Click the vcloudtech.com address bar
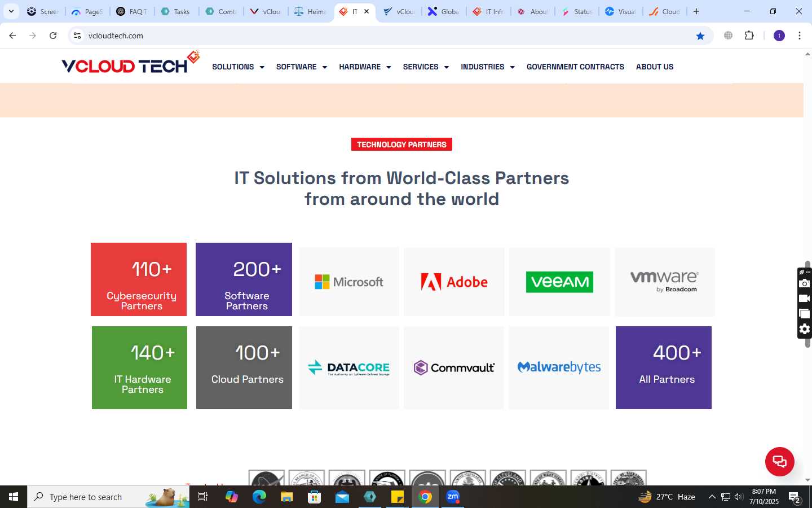Screen dimensions: 812x508 pos(389,36)
